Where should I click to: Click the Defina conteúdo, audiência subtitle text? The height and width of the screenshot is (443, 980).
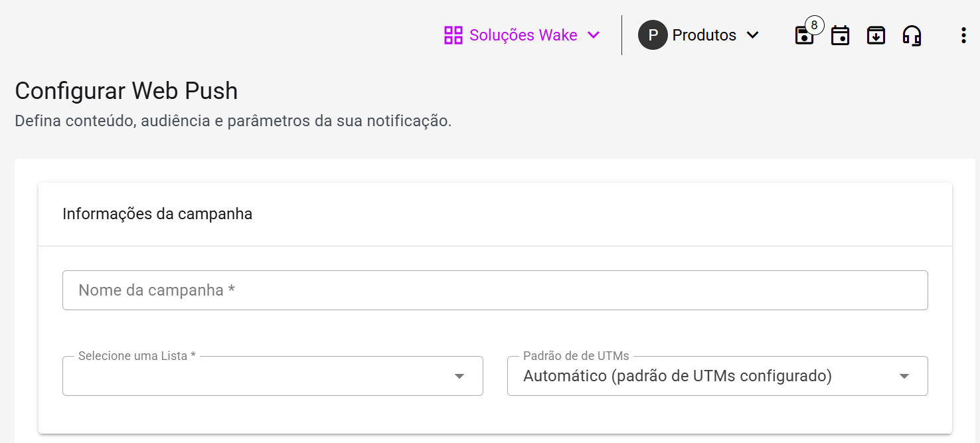pyautogui.click(x=233, y=122)
